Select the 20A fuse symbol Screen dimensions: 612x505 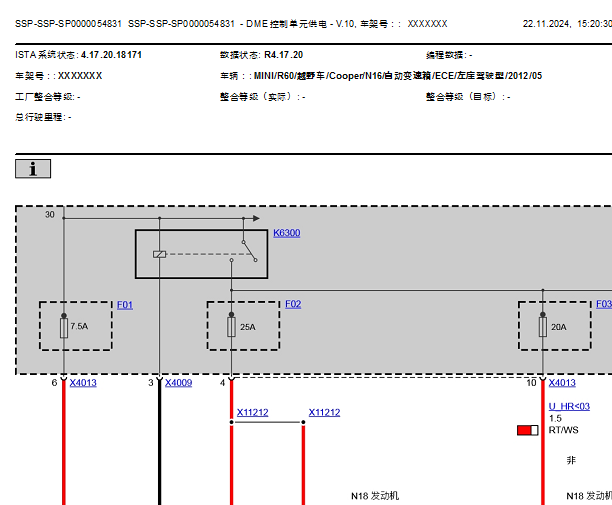(543, 327)
